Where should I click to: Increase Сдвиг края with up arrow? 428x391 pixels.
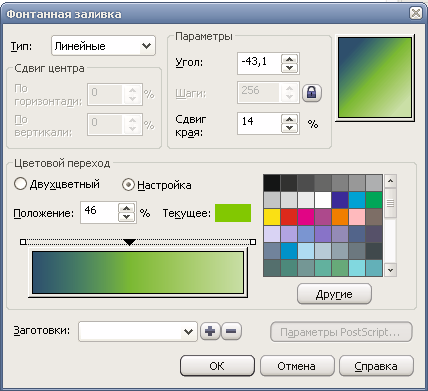pos(289,119)
